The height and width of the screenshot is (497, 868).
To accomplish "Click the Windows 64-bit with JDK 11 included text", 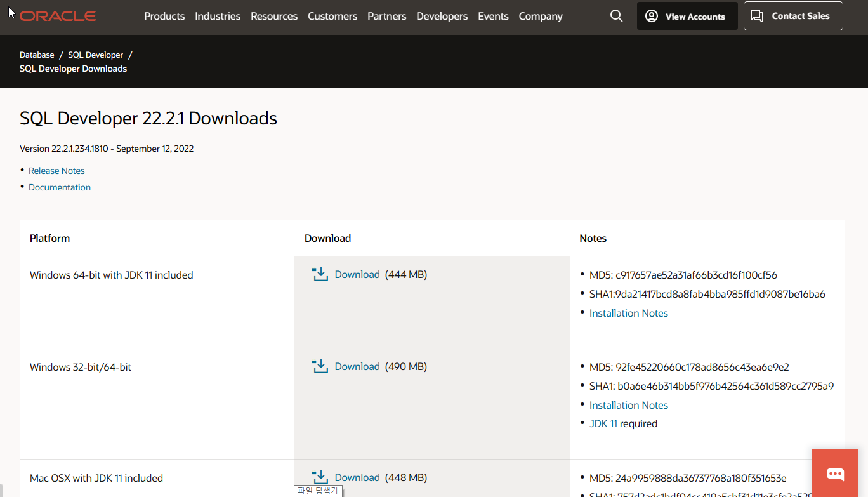I will [x=112, y=275].
